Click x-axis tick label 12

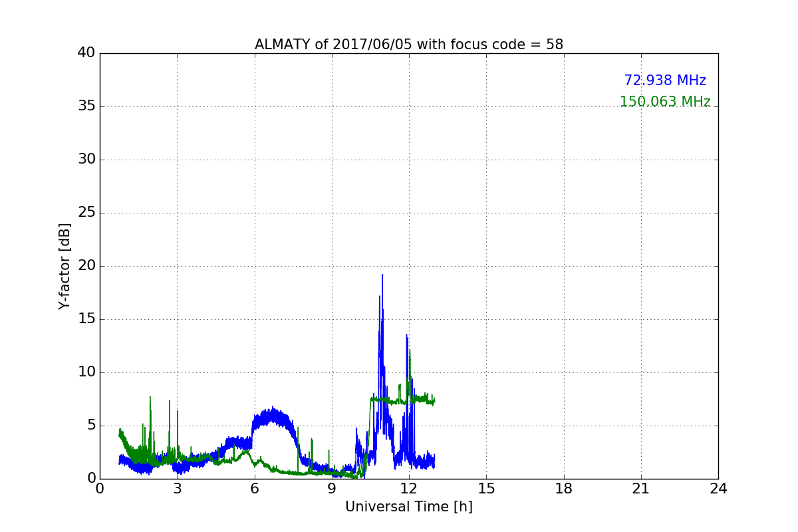tap(409, 489)
